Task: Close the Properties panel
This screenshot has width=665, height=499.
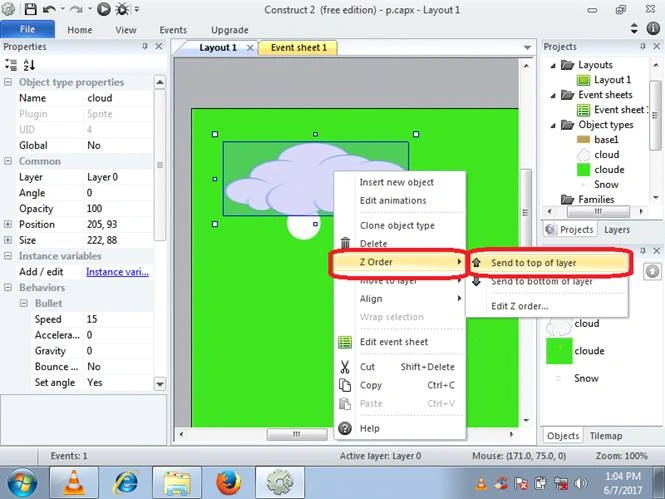Action: coord(159,46)
